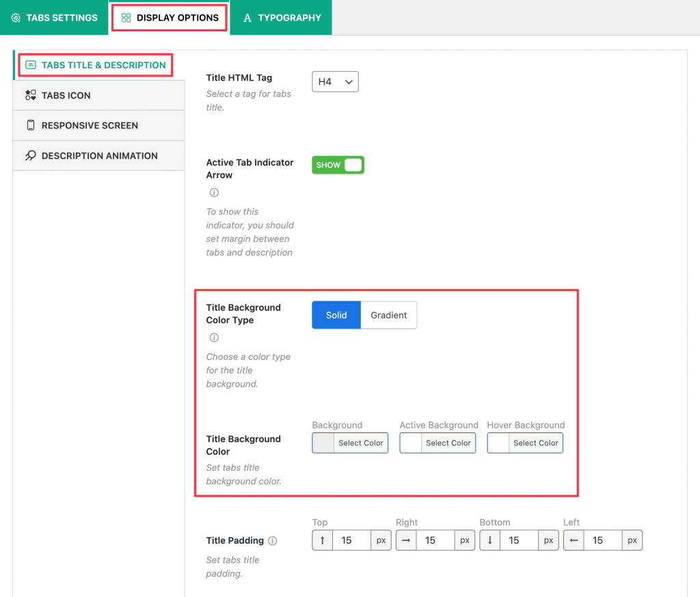This screenshot has height=597, width=700.
Task: Click the up arrow Top padding icon
Action: pos(323,540)
